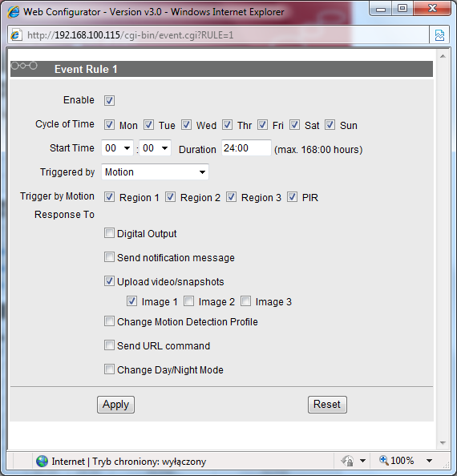Open the Start Time hour dropdown
This screenshot has height=476, width=457.
[117, 148]
